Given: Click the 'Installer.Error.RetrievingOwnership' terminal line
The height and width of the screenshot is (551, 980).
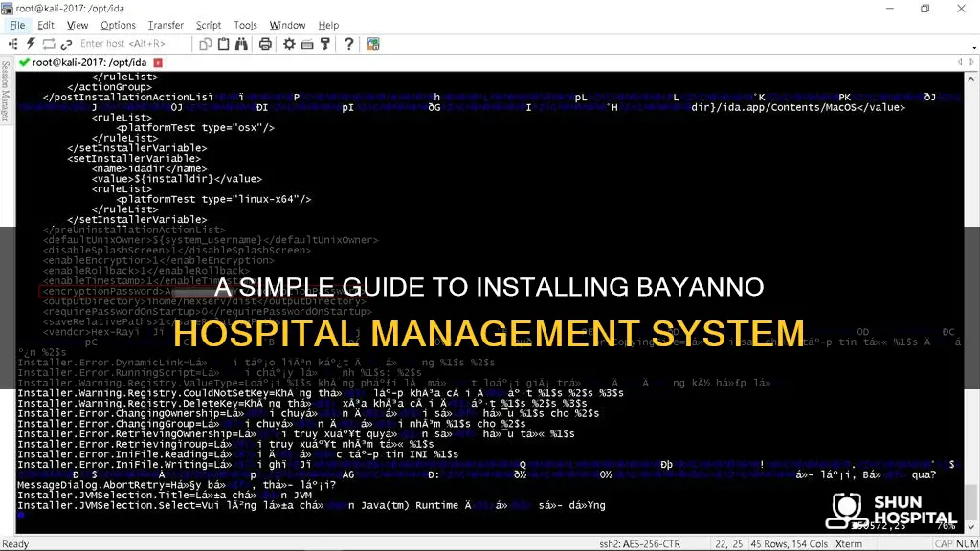Looking at the screenshot, I should click(296, 434).
